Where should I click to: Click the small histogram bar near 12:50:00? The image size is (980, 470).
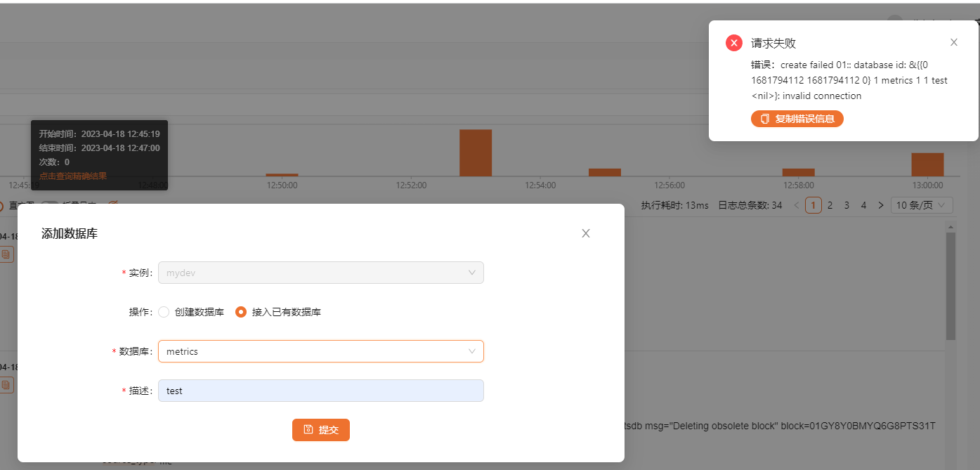tap(282, 175)
